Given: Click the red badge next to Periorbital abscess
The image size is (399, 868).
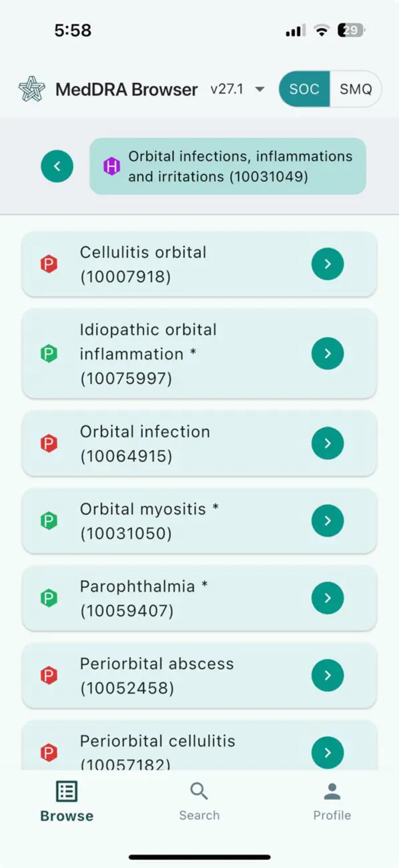Looking at the screenshot, I should point(48,675).
